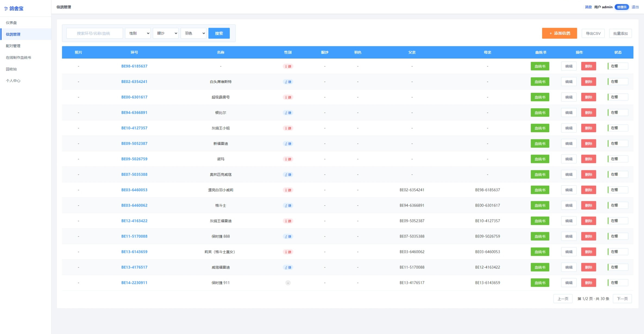Edit the 保时捷 888 record
The width and height of the screenshot is (644, 334).
tap(569, 236)
